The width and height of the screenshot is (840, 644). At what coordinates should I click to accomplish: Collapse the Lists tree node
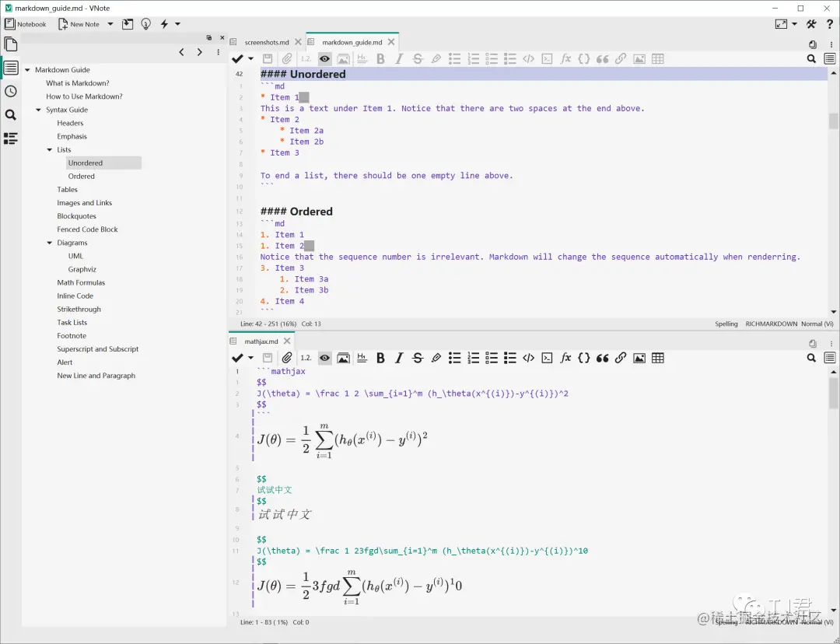pos(50,150)
